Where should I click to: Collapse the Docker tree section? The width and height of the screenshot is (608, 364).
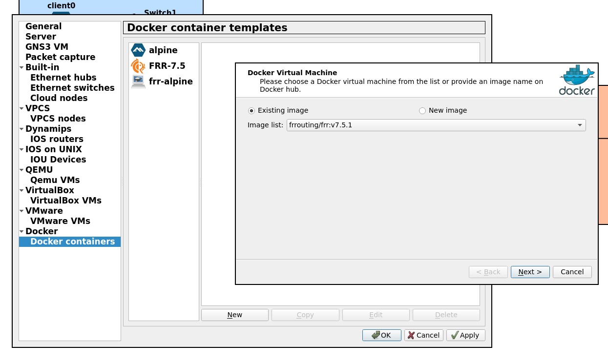click(21, 232)
